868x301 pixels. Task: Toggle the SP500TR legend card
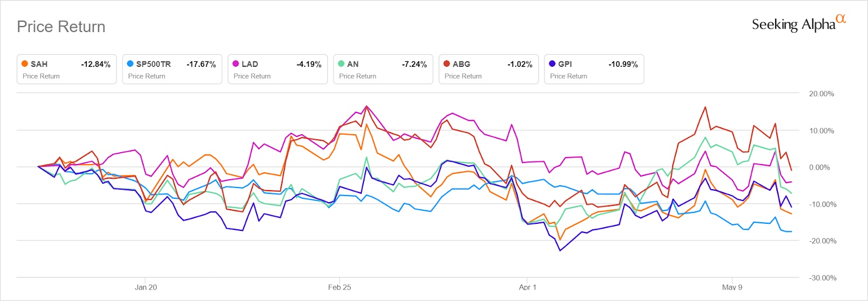[x=172, y=70]
